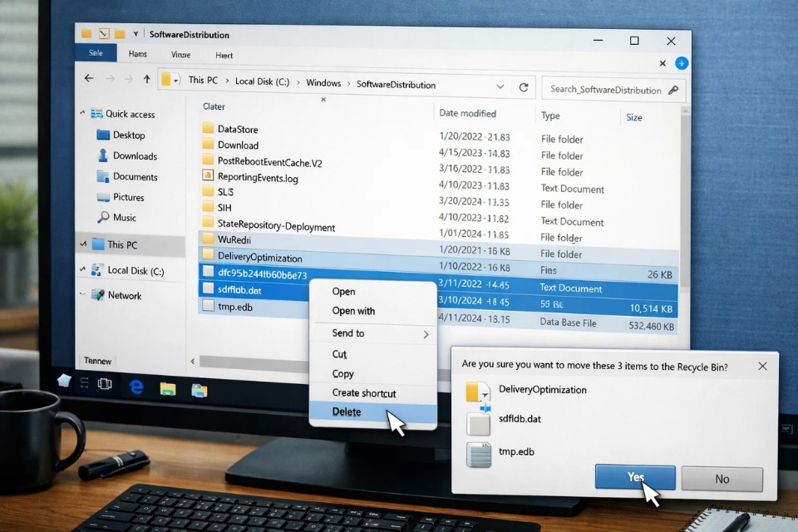
Task: Open the address bar dropdown arrow
Action: pos(500,85)
